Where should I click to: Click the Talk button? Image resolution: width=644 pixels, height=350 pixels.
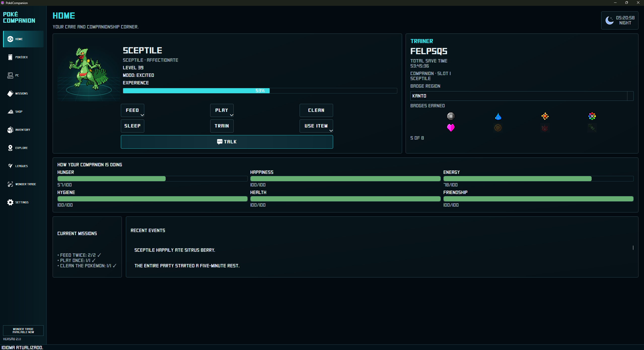(227, 142)
